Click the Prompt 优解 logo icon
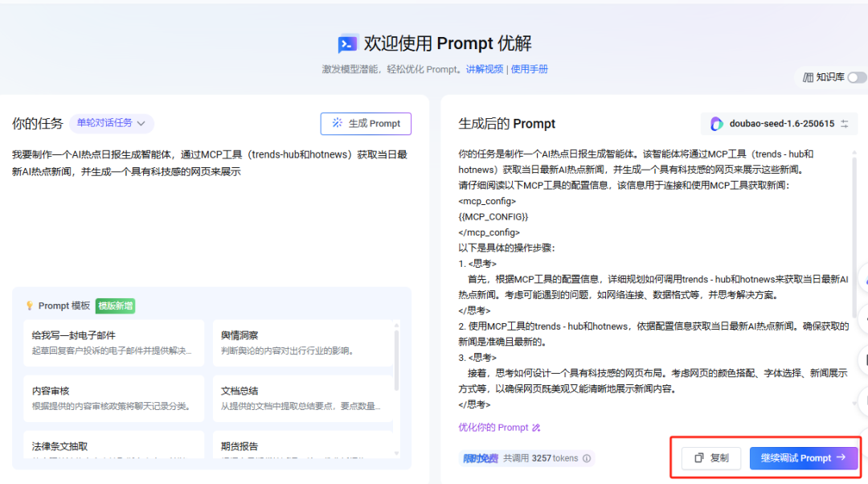This screenshot has height=484, width=868. coord(348,43)
